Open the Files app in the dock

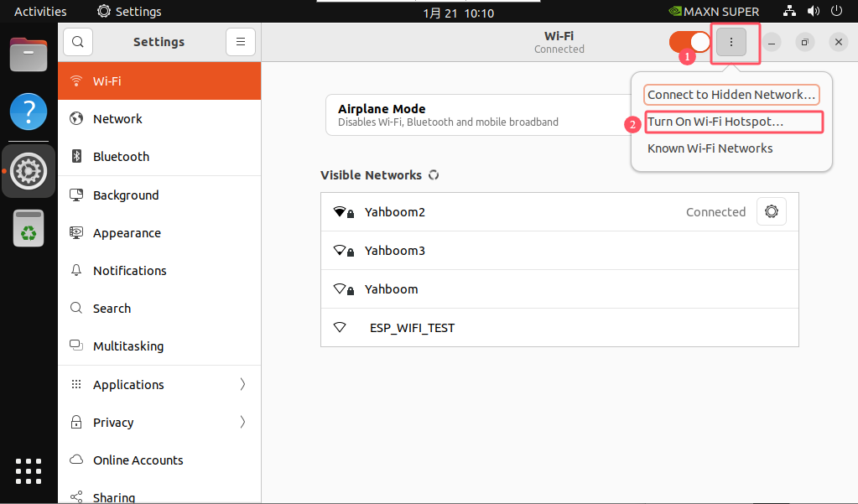click(29, 55)
